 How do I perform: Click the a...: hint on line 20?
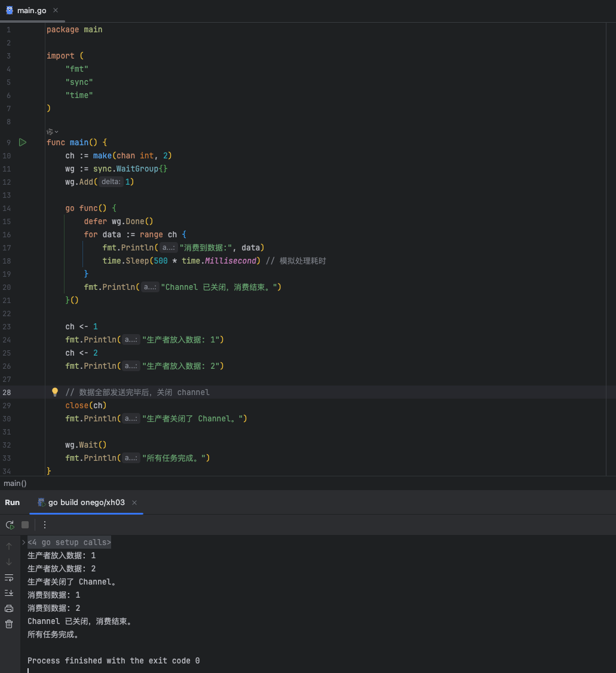click(x=150, y=287)
